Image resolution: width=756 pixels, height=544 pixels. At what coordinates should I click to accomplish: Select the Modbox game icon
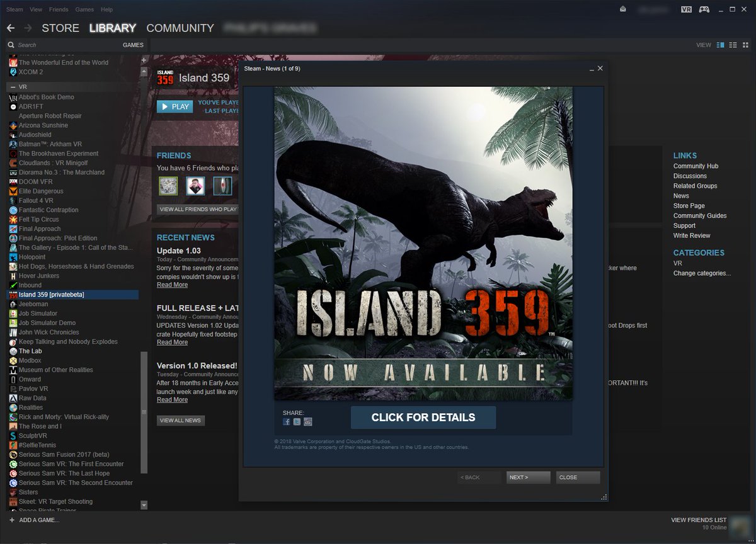pos(13,361)
